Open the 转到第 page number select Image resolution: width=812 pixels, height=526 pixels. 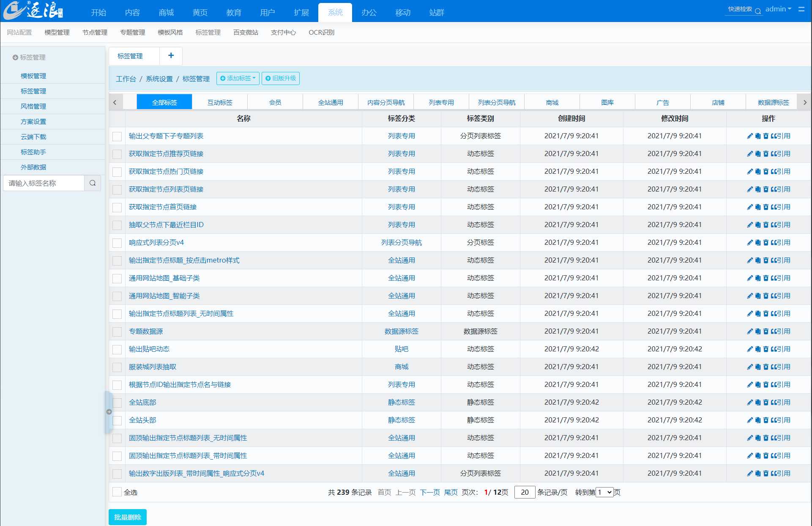coord(604,492)
